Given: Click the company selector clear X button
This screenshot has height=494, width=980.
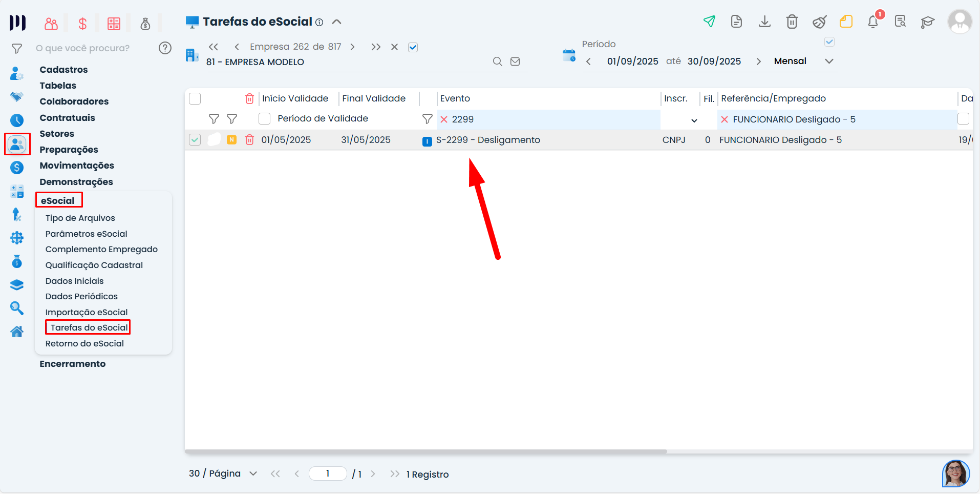Looking at the screenshot, I should click(x=394, y=47).
